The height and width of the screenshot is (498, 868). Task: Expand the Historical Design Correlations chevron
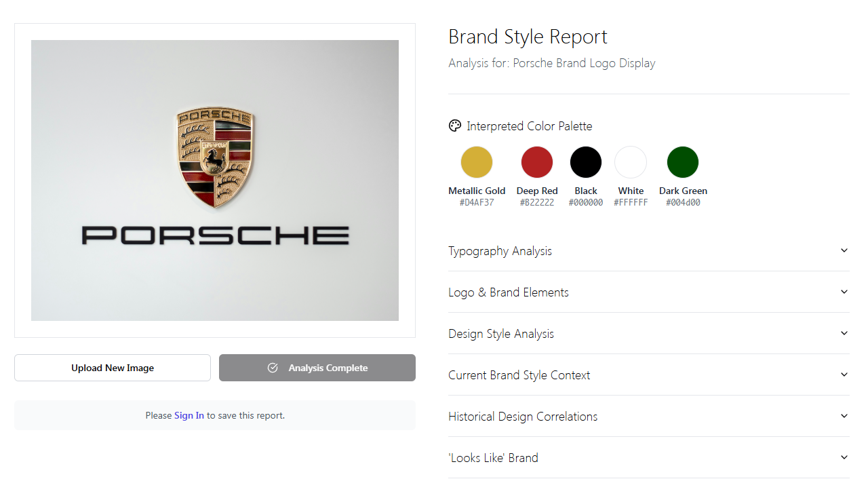click(x=844, y=416)
